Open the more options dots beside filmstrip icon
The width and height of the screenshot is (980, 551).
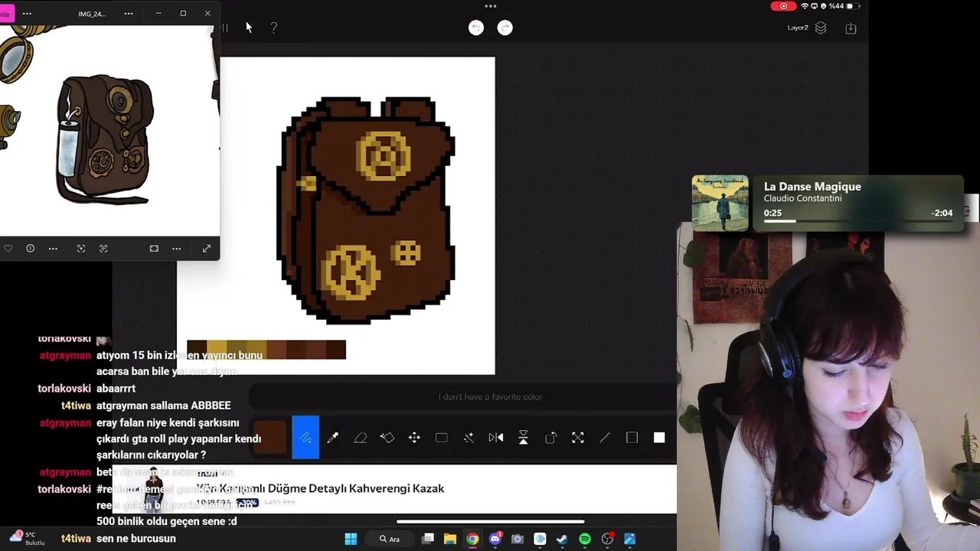coord(177,249)
